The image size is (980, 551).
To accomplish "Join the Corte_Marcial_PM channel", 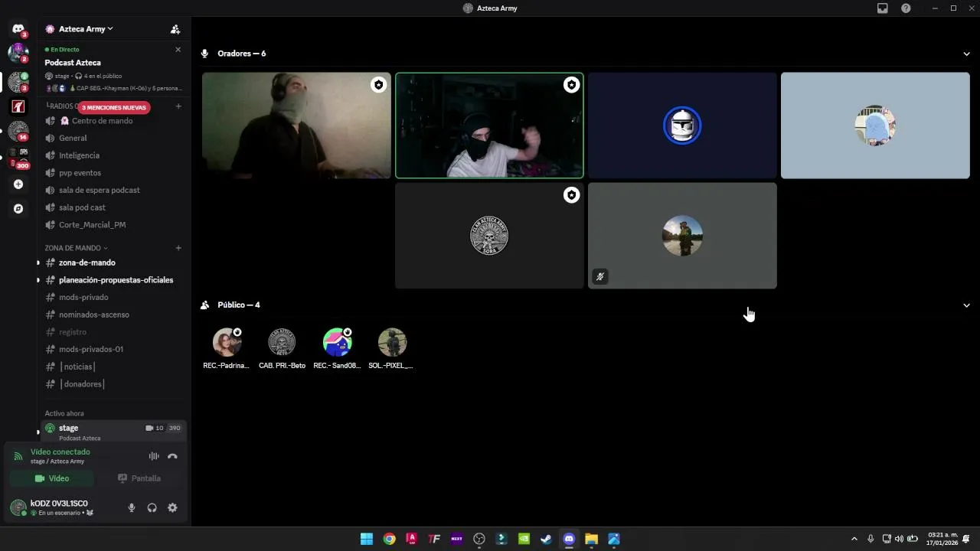I will pyautogui.click(x=113, y=225).
